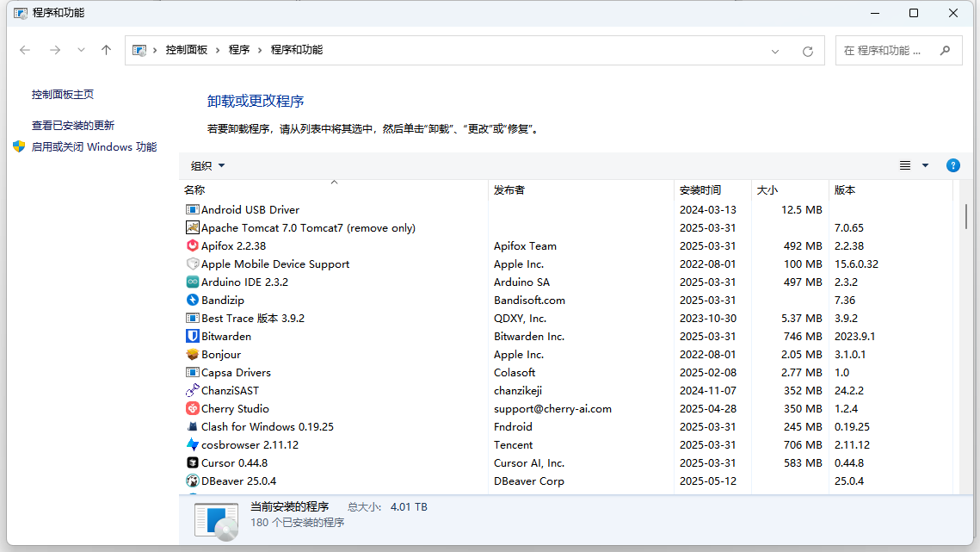Click the search magnifier icon
The width and height of the screenshot is (980, 552).
(945, 50)
